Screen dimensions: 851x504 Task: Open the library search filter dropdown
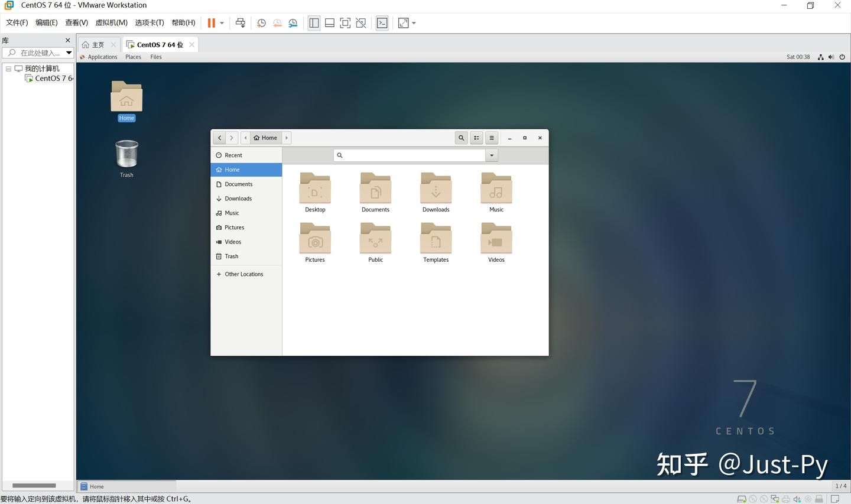tap(69, 53)
